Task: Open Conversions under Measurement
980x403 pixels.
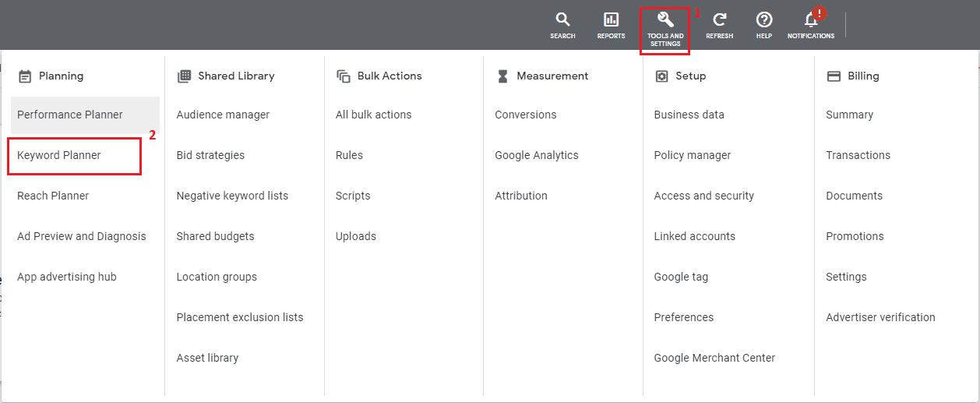Action: [x=526, y=115]
